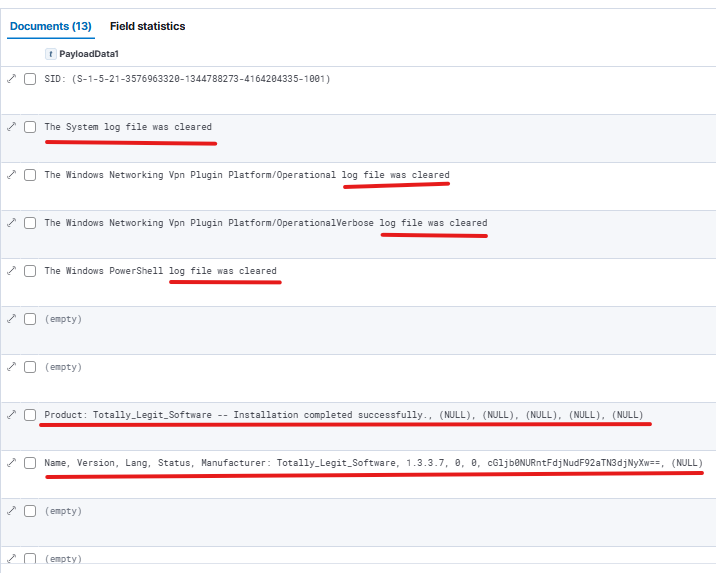Open the Documents (13) tab
The height and width of the screenshot is (573, 716).
pos(50,26)
